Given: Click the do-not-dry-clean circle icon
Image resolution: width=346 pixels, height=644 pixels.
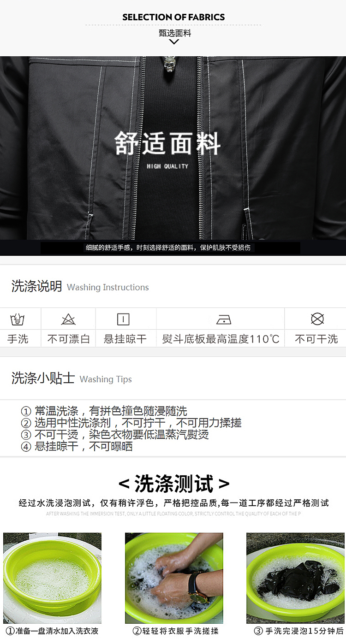Looking at the screenshot, I should (x=317, y=319).
